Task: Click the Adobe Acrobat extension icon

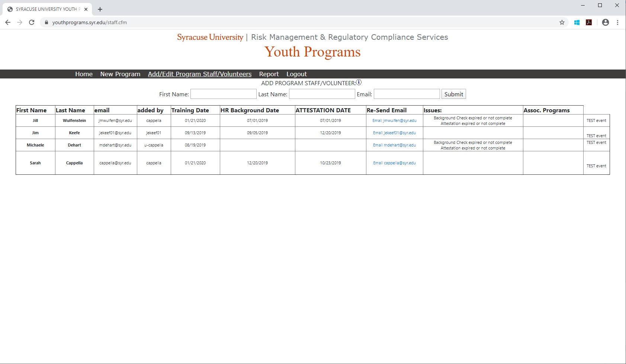Action: pos(589,22)
